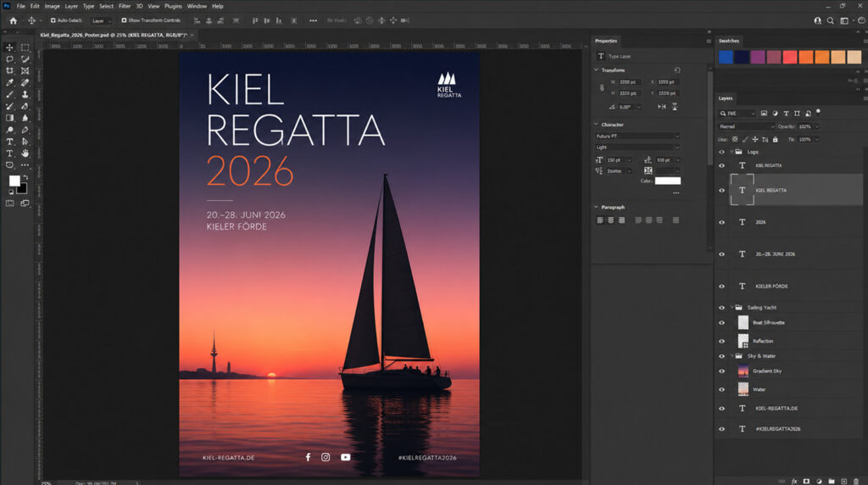Click the three-dots more align options
The height and width of the screenshot is (485, 868).
313,20
